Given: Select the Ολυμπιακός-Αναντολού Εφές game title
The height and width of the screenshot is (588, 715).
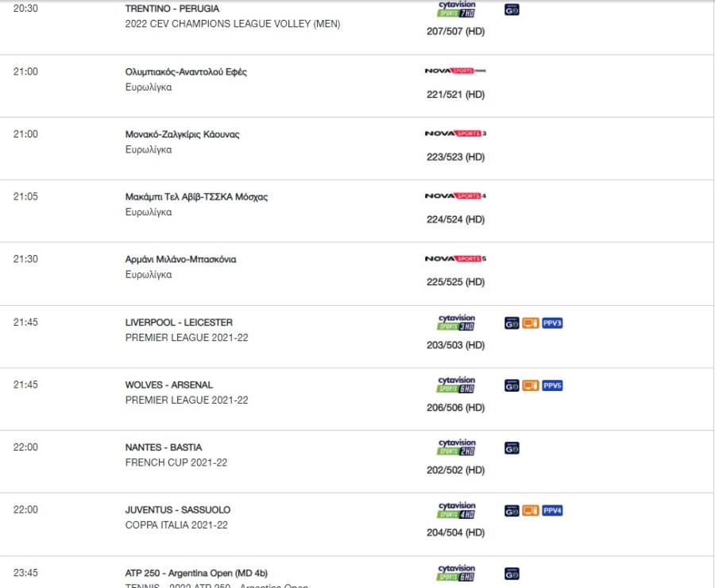Looking at the screenshot, I should (186, 72).
